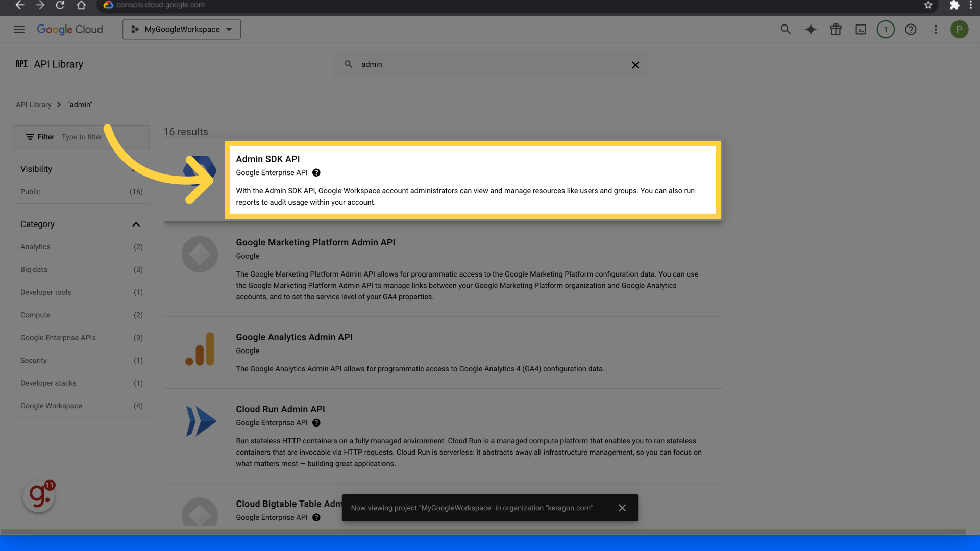Open the main navigation hamburger menu
The height and width of the screenshot is (551, 980).
coord(19,30)
